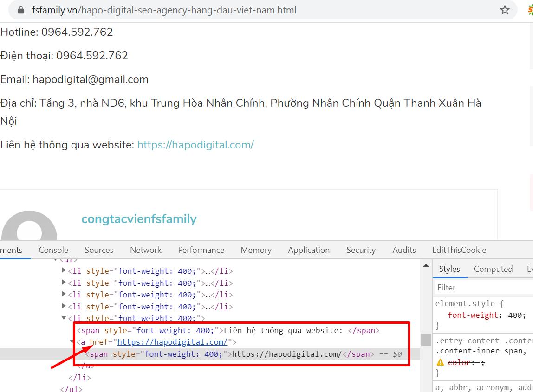Viewport: 533px width, 392px height.
Task: Open the Sources tab
Action: 99,250
